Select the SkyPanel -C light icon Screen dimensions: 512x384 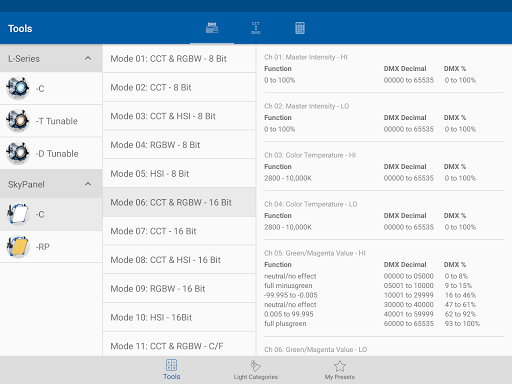pyautogui.click(x=18, y=214)
